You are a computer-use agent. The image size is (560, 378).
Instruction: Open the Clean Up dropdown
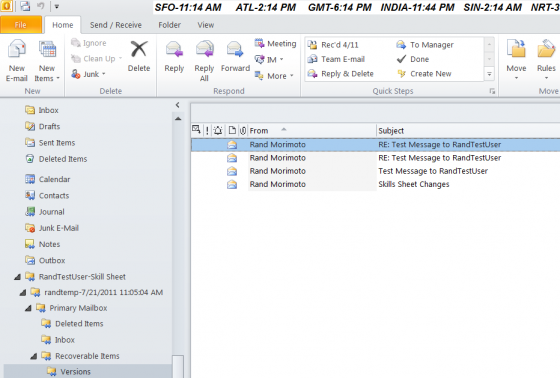point(96,59)
